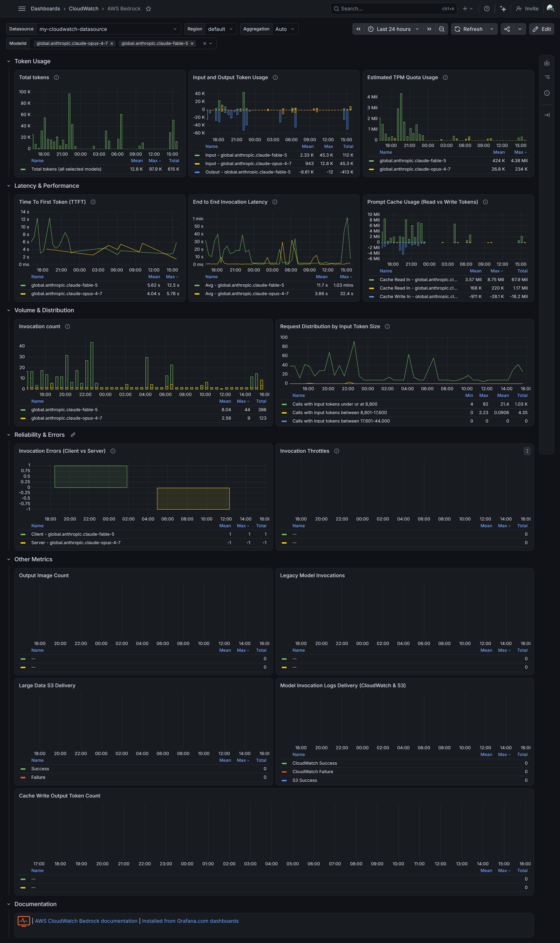The image size is (560, 943).
Task: Clear all ModelId selections
Action: click(205, 43)
